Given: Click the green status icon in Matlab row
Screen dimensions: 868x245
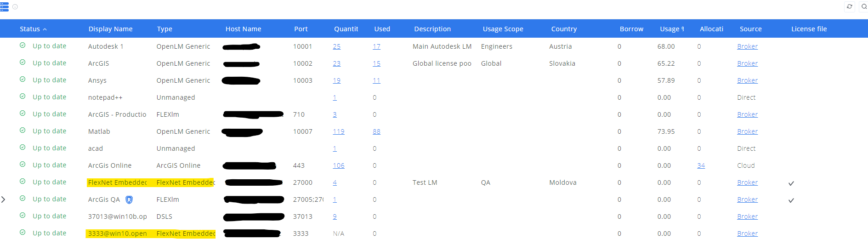Looking at the screenshot, I should [23, 131].
